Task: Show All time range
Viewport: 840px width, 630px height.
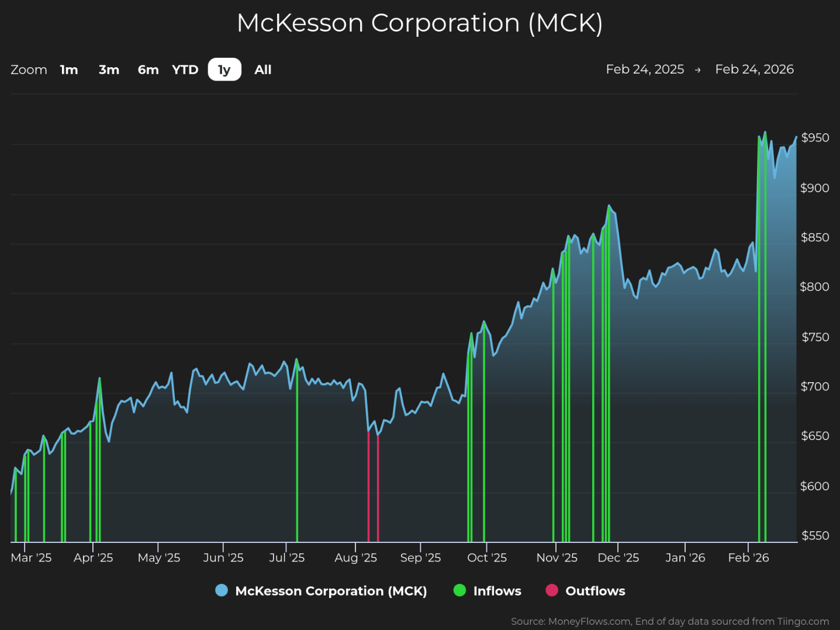Action: pos(263,70)
